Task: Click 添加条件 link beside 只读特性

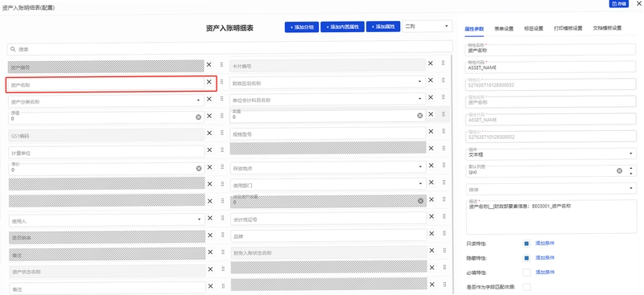Action: (x=545, y=243)
